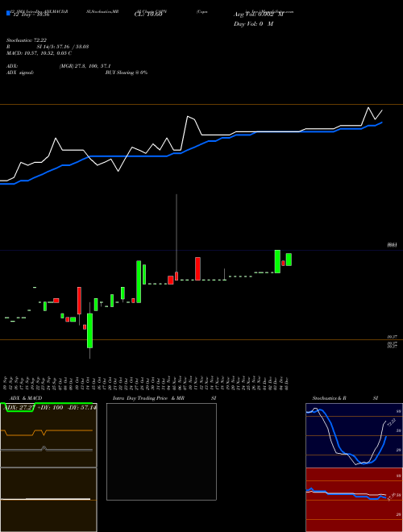Click the blue 12 Day SMA legend square
Screen dimensions: 403x532
tap(8, 13)
